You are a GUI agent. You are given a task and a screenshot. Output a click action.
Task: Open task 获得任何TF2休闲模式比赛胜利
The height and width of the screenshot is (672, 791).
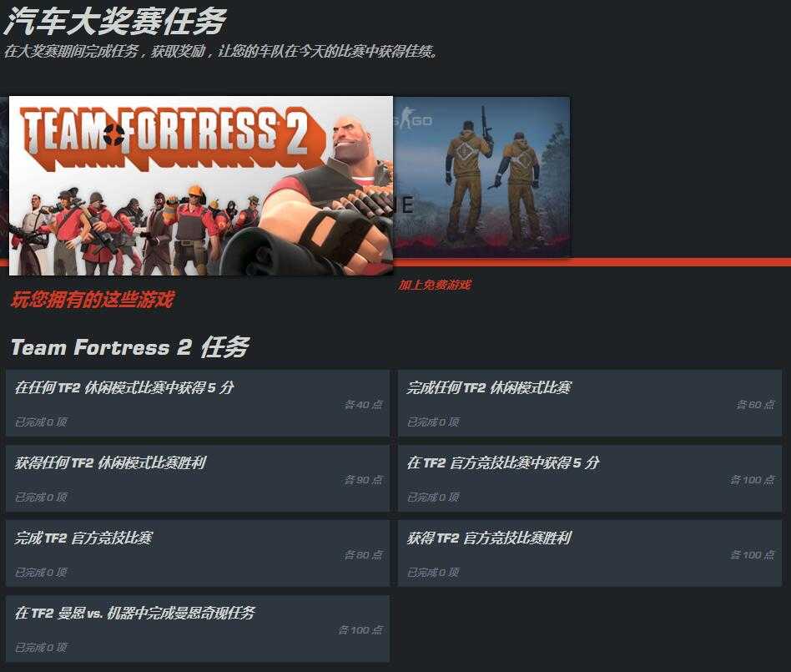tap(197, 478)
